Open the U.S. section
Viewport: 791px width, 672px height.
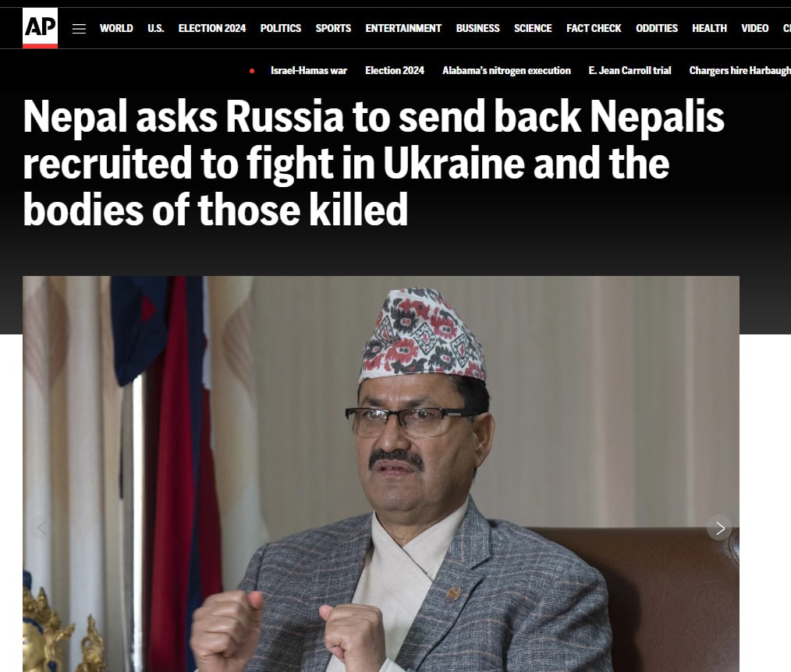pyautogui.click(x=155, y=28)
